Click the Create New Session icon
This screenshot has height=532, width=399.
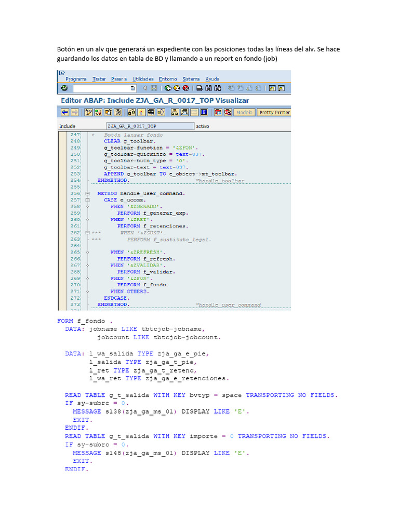coord(272,88)
